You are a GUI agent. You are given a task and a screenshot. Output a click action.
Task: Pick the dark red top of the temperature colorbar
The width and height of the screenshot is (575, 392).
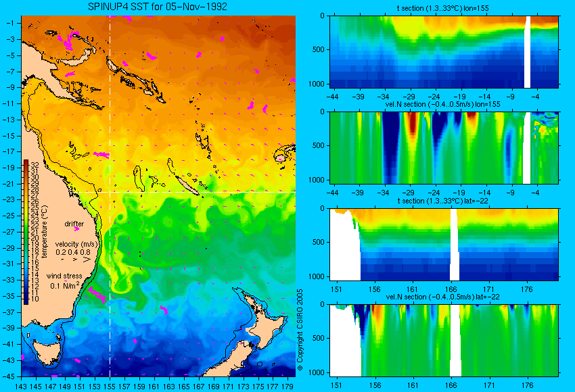[x=26, y=163]
